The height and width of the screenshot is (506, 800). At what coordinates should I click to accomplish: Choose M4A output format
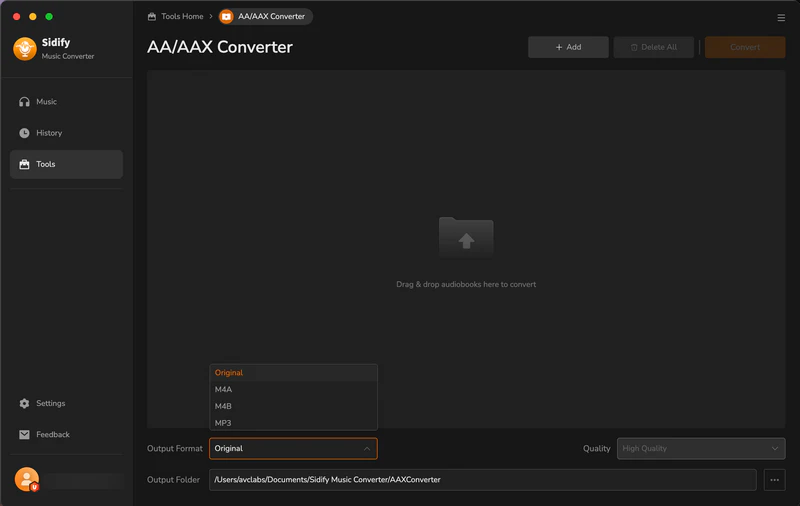click(293, 390)
